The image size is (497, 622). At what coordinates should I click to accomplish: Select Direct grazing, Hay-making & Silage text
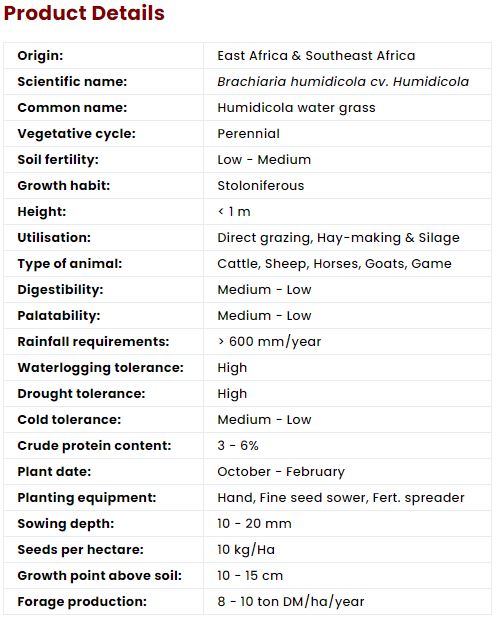click(338, 238)
